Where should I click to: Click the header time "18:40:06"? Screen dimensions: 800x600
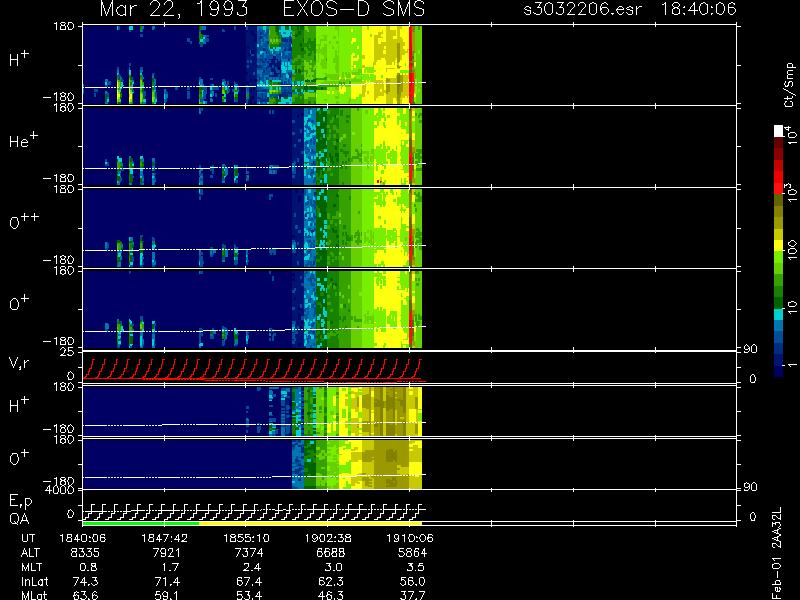698,9
